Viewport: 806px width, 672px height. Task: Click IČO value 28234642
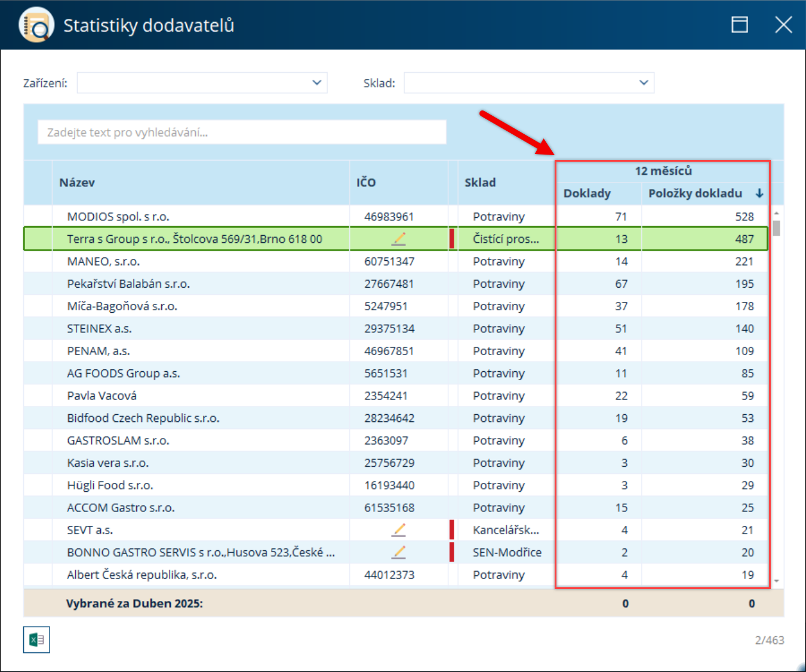[x=389, y=418]
